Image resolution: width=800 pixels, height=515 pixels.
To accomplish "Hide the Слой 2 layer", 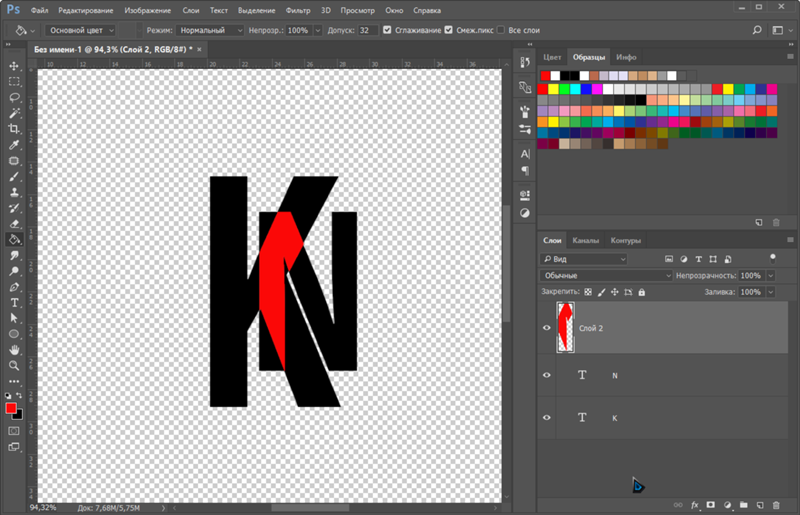I will pyautogui.click(x=546, y=328).
